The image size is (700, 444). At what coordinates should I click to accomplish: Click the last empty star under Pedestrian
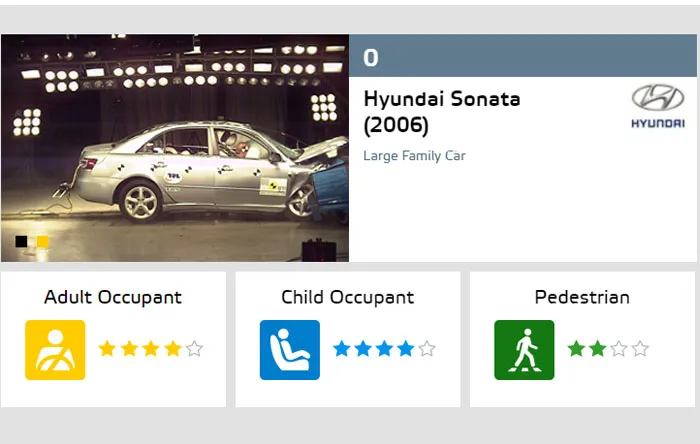[x=640, y=349]
